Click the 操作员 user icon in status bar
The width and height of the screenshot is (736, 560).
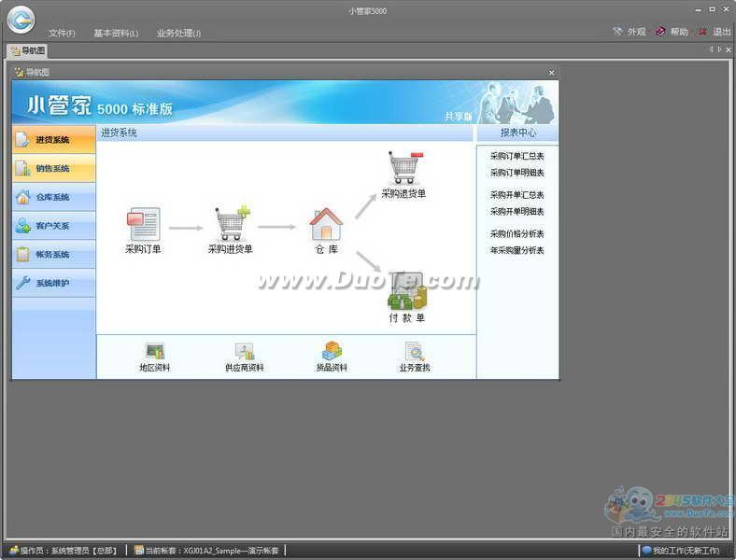click(14, 550)
